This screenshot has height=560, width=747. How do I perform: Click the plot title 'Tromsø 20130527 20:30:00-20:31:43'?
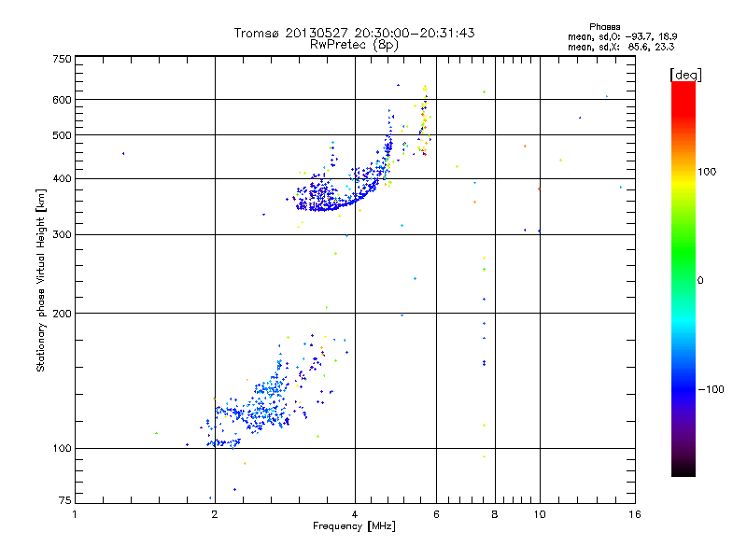[x=354, y=33]
